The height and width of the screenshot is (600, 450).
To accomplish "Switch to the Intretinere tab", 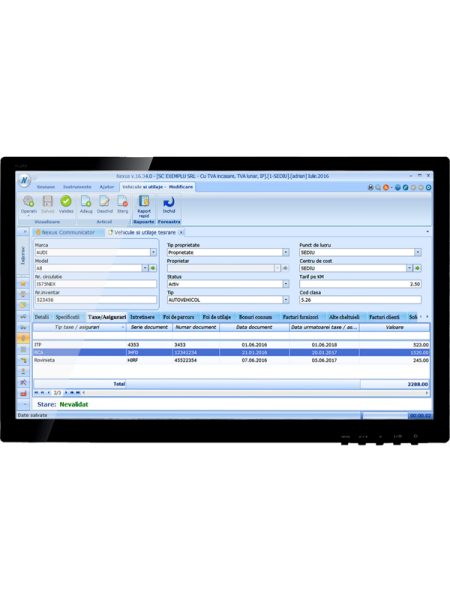I will point(142,317).
